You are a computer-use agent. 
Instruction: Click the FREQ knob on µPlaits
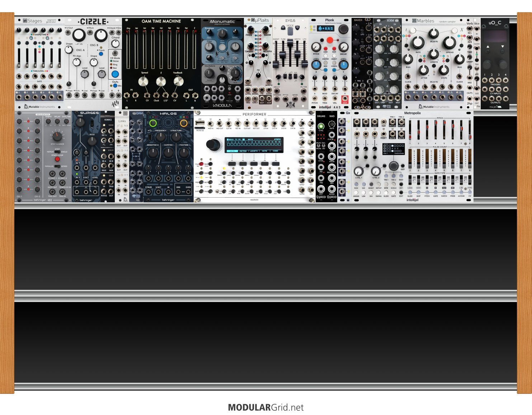250,29
